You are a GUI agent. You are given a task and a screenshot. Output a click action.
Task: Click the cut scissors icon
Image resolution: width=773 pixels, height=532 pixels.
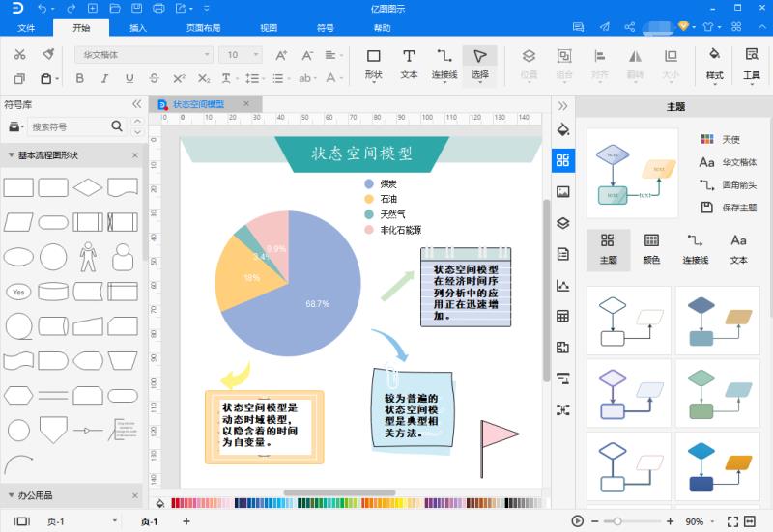[x=19, y=55]
